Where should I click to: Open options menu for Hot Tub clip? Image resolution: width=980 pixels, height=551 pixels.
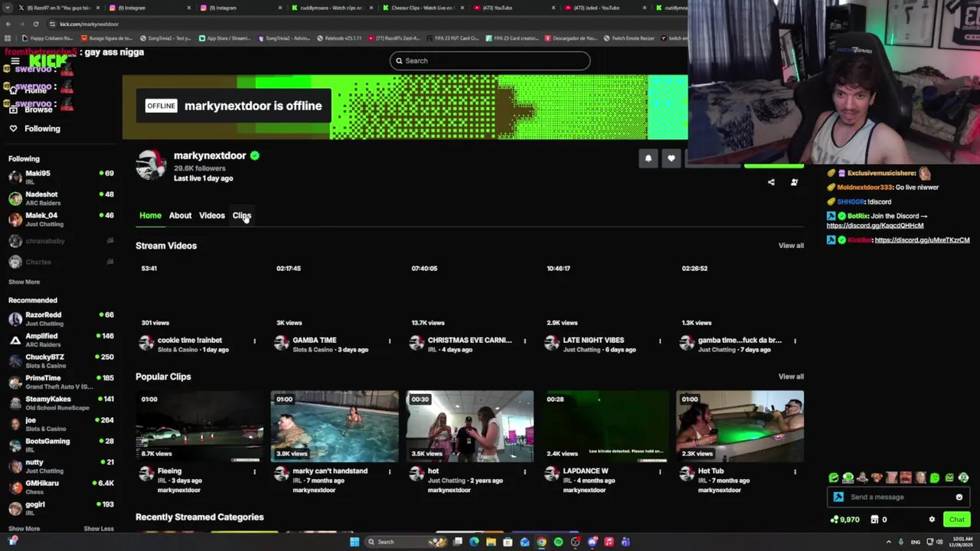tap(794, 471)
